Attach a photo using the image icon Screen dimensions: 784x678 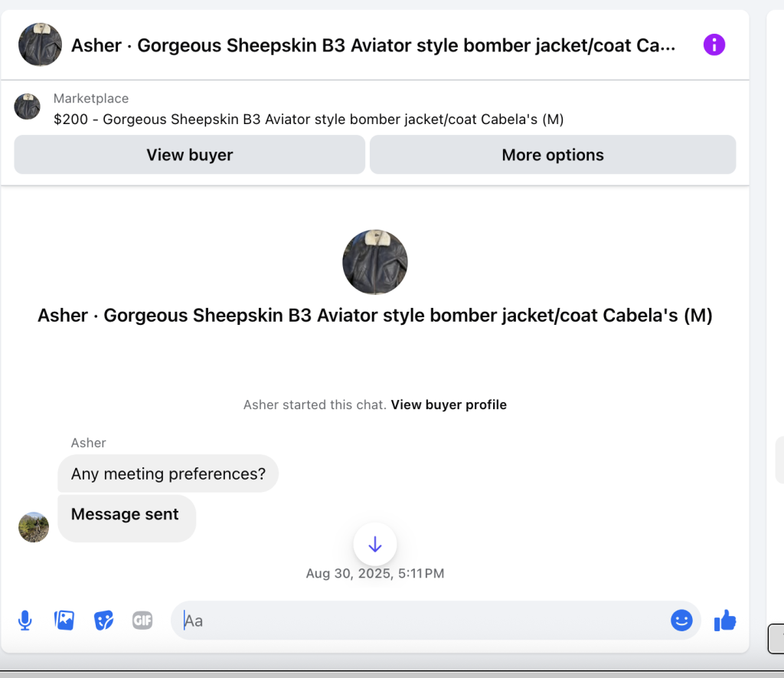pos(64,620)
